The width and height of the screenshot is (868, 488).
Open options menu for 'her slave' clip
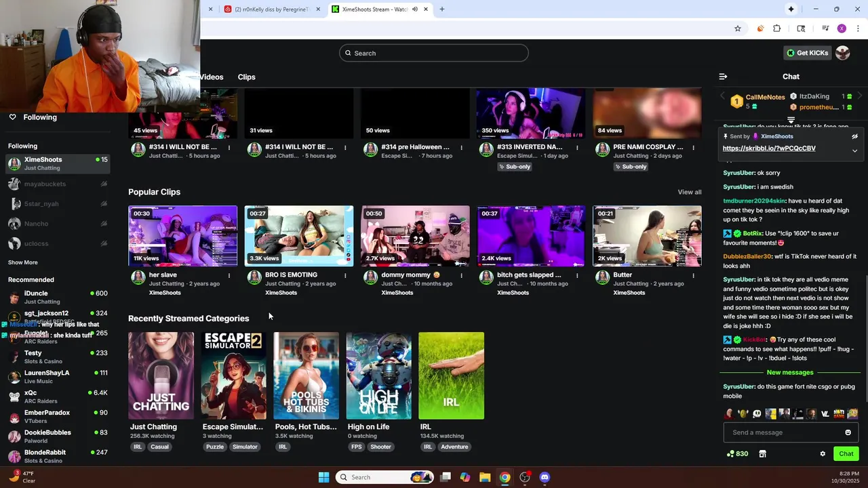pyautogui.click(x=229, y=275)
